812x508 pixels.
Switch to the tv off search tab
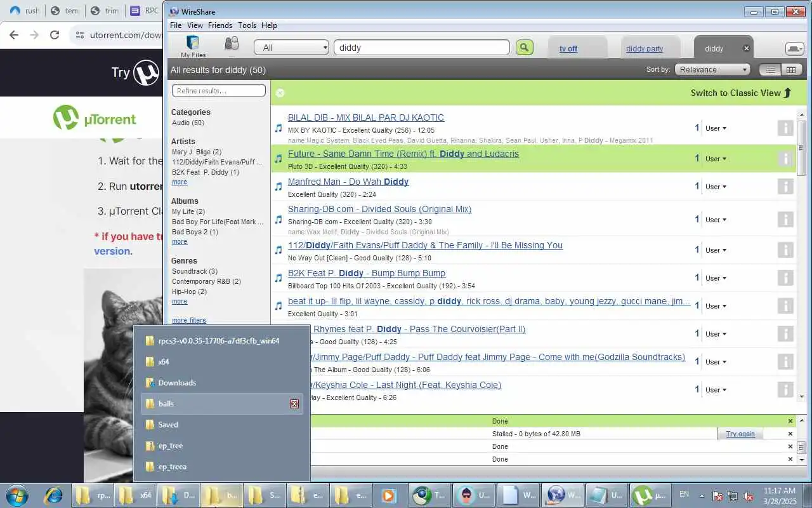point(568,48)
